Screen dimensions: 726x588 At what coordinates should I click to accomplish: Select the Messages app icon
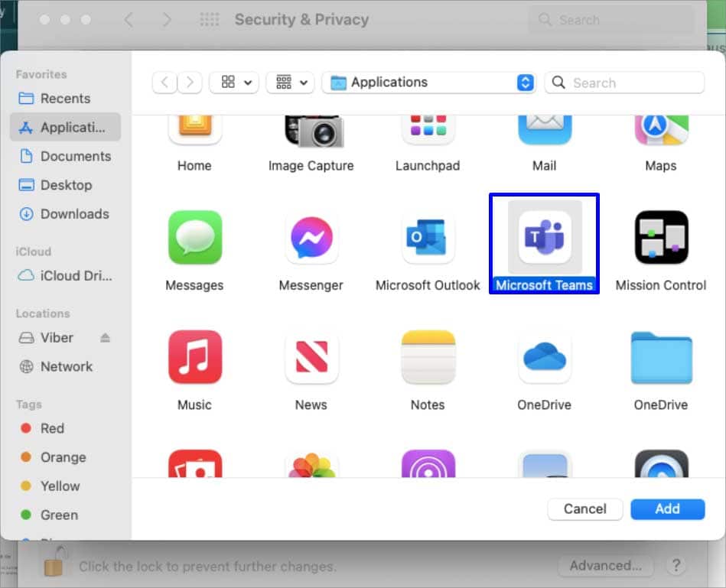[x=195, y=237]
